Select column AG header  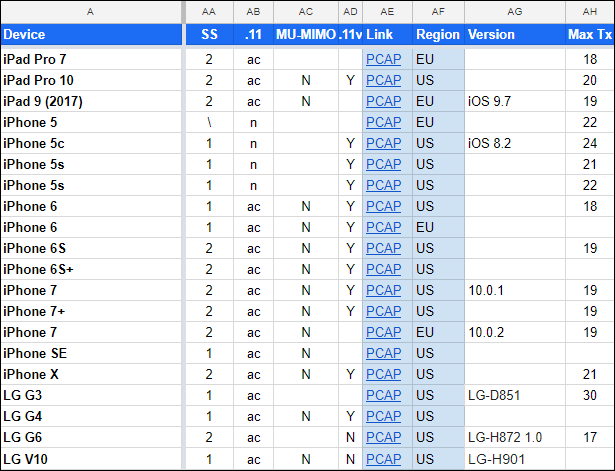pos(515,12)
